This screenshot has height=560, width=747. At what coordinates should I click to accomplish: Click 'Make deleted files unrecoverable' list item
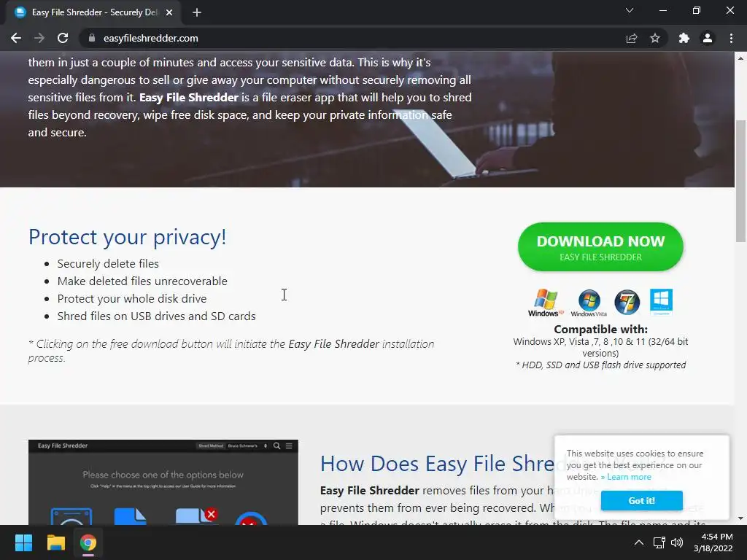pyautogui.click(x=142, y=281)
